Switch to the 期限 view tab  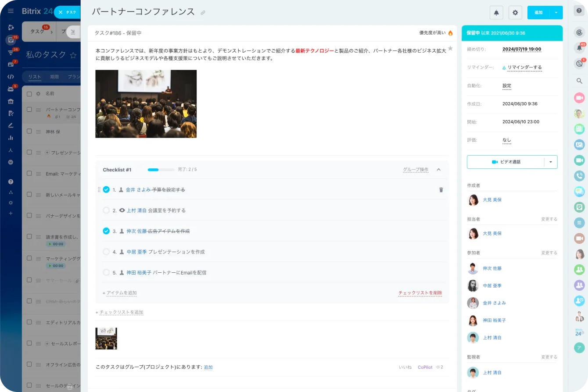54,77
